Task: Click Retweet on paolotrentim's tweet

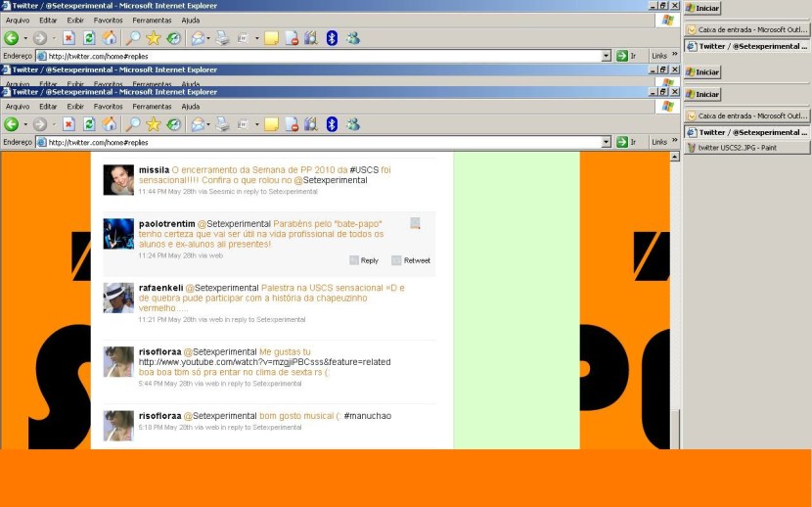Action: pyautogui.click(x=411, y=260)
